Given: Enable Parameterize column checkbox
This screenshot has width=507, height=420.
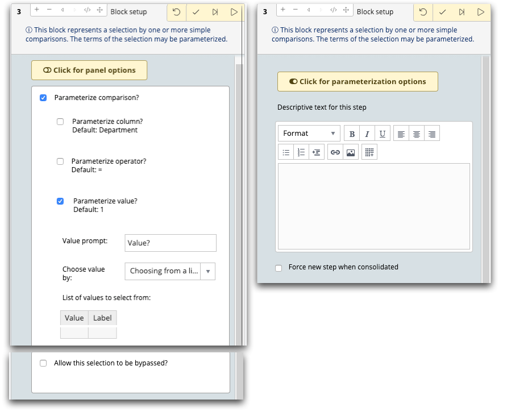Looking at the screenshot, I should pos(60,122).
